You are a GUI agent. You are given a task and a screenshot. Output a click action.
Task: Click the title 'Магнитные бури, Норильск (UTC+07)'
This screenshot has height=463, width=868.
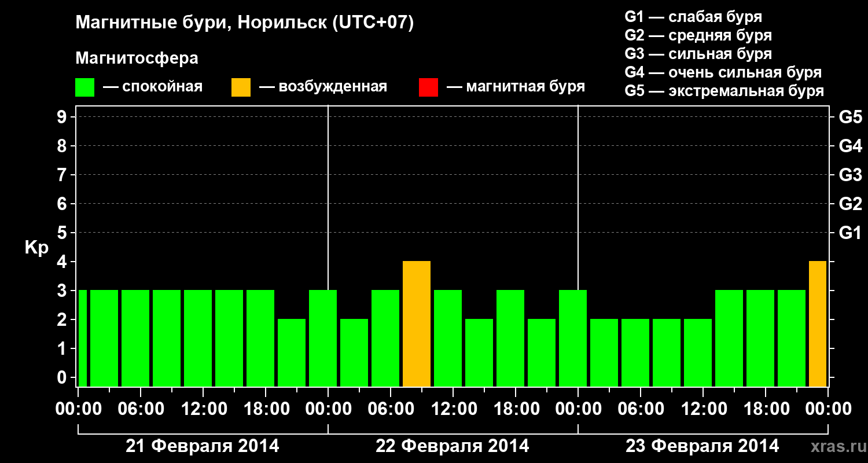click(245, 23)
